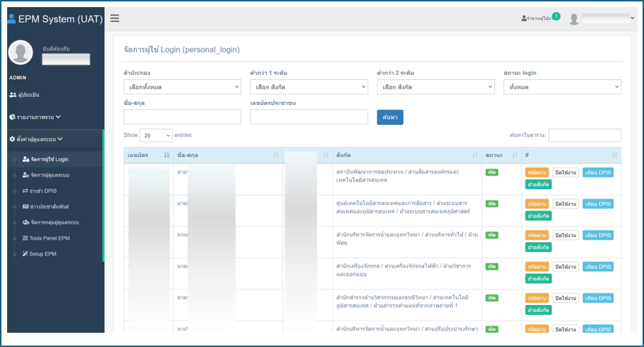Click ปิดใช้งาน for the สถาบันพัฒนาการชลประทาน row
Viewport: 644px width, 347px height.
(565, 173)
